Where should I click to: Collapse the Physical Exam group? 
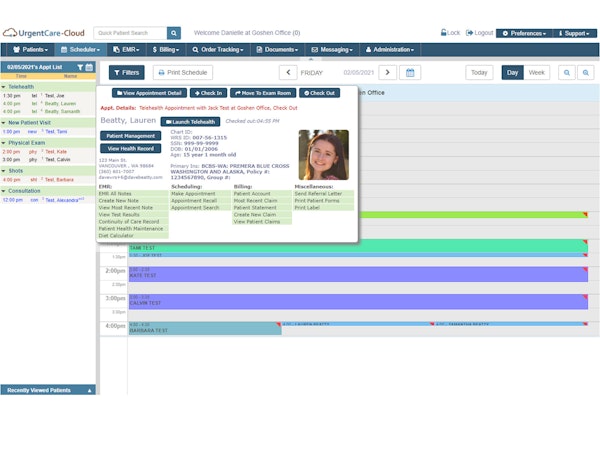click(x=3, y=143)
